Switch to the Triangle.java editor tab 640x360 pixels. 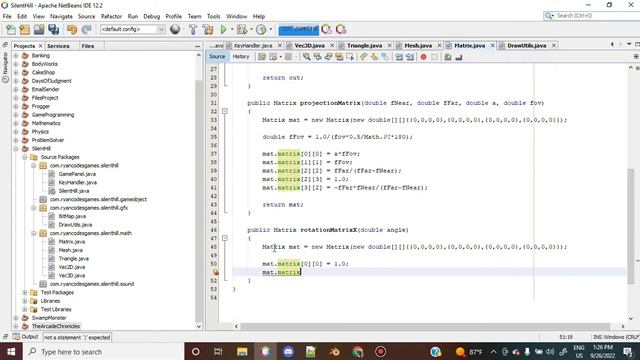pos(364,45)
